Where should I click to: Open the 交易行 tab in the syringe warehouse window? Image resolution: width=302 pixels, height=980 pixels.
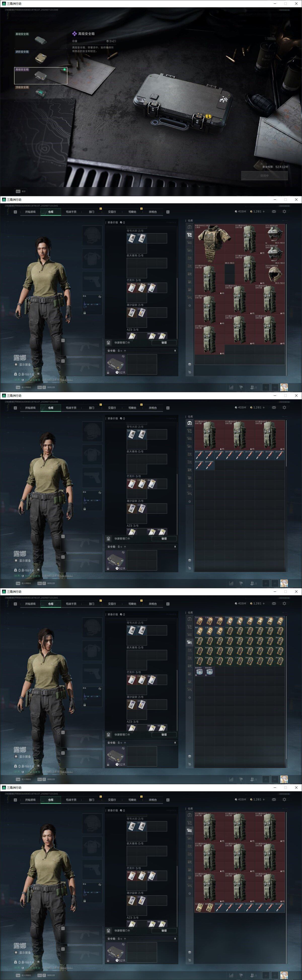(x=112, y=408)
